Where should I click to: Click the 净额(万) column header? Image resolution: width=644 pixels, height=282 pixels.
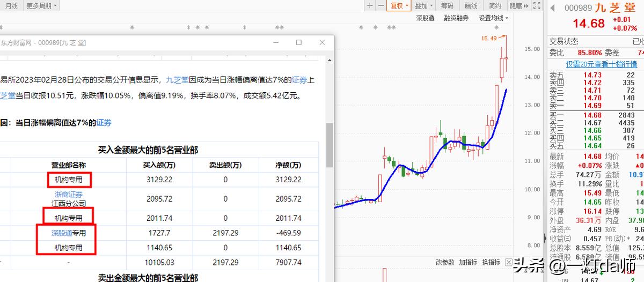click(x=288, y=165)
